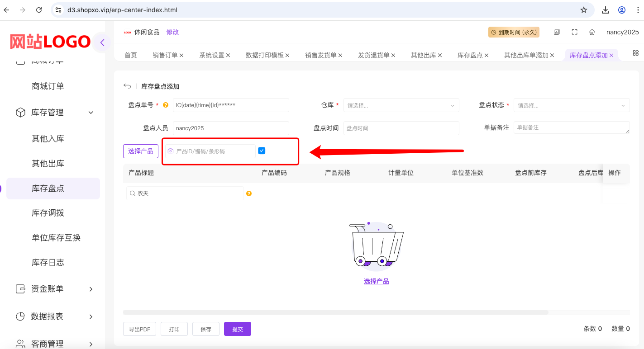Click the 选择产品 outlined button
Viewport: 644px width, 349px height.
coord(141,151)
